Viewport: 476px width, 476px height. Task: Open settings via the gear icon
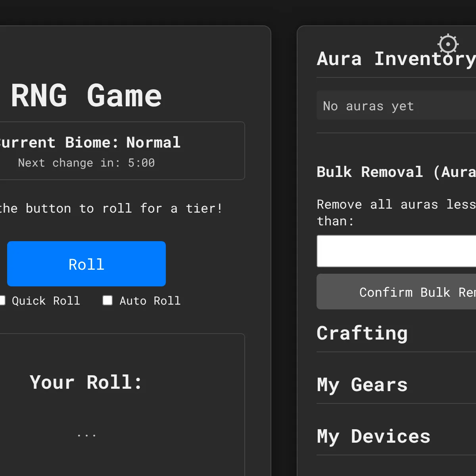pyautogui.click(x=448, y=44)
